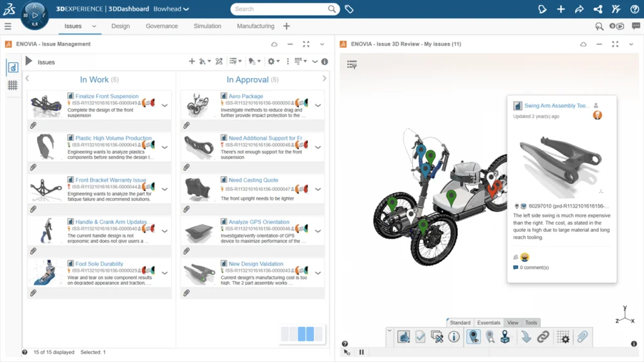Viewport: 644px width, 362px height.
Task: Switch to grid view in left sidebar
Action: [13, 85]
